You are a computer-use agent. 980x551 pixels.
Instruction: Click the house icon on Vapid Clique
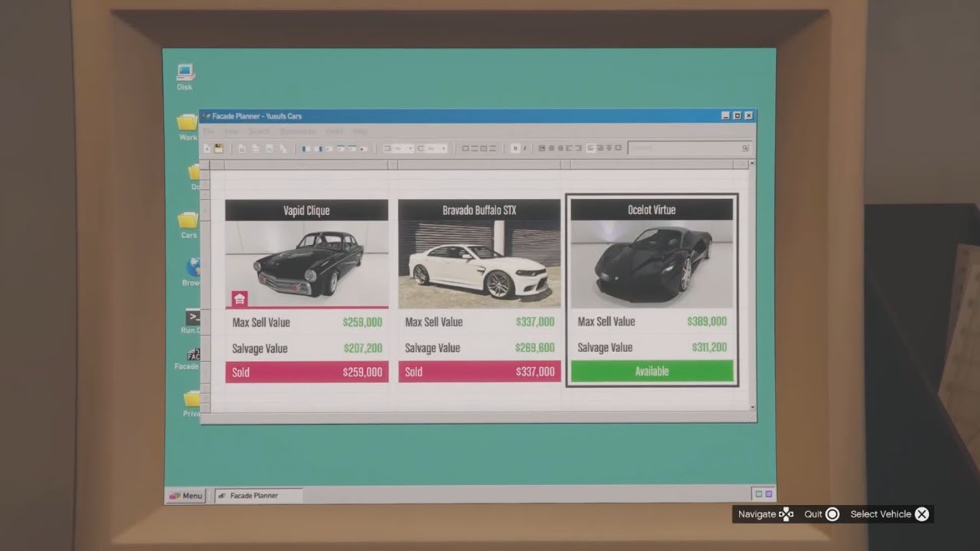pyautogui.click(x=240, y=298)
